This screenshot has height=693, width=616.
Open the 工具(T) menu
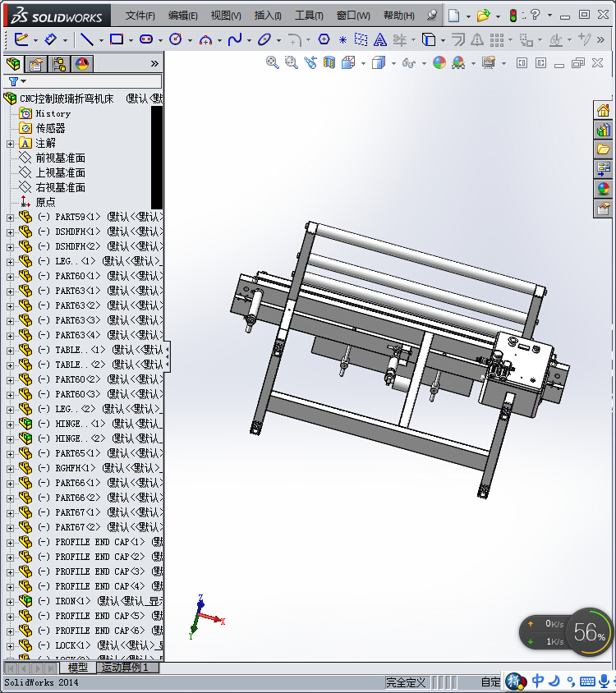pos(309,16)
